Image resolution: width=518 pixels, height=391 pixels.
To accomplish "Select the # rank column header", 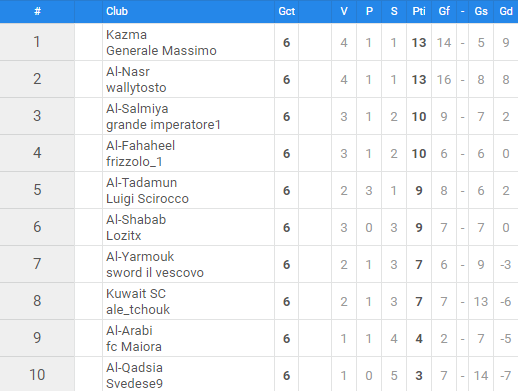I will click(37, 11).
